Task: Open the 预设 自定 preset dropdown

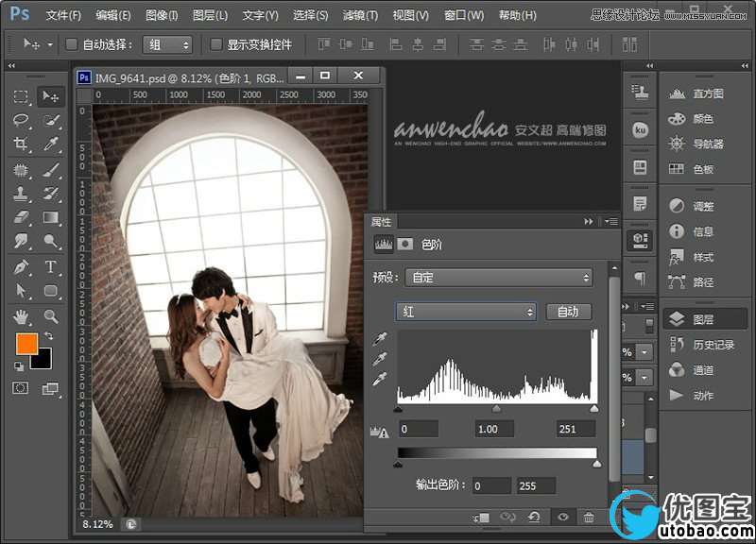Action: [x=499, y=278]
